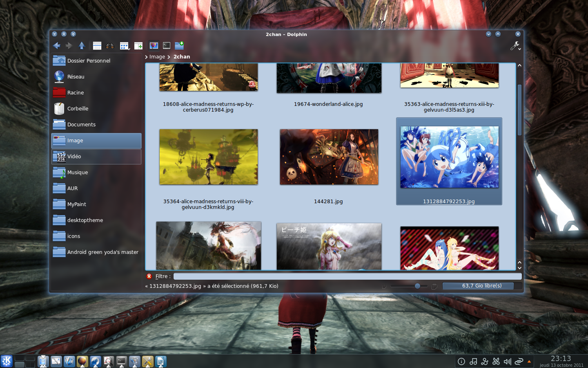This screenshot has width=588, height=368.
Task: Select 35364-alice-madness-returns-viii thumbnail
Action: (x=209, y=157)
